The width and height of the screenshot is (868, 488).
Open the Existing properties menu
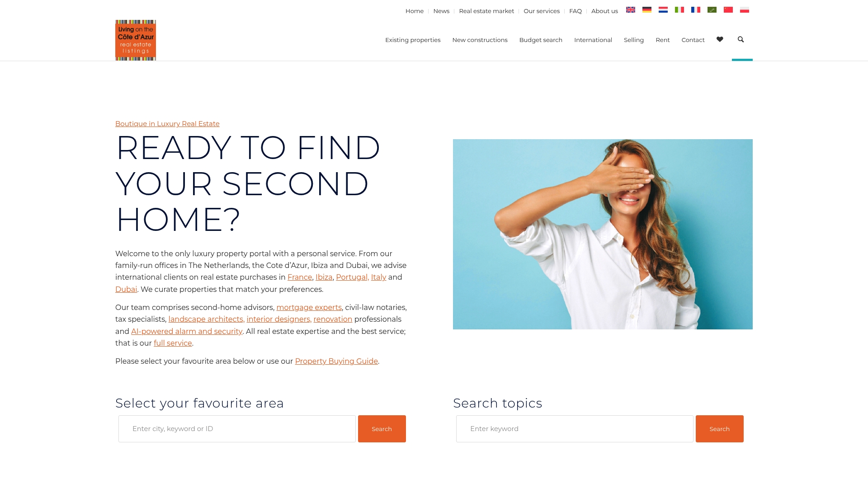click(x=413, y=40)
